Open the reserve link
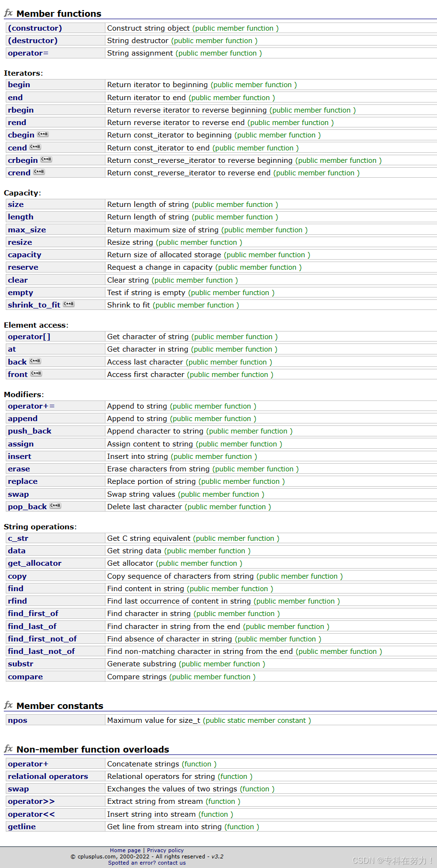Viewport: 437px width, 868px height. click(x=23, y=267)
